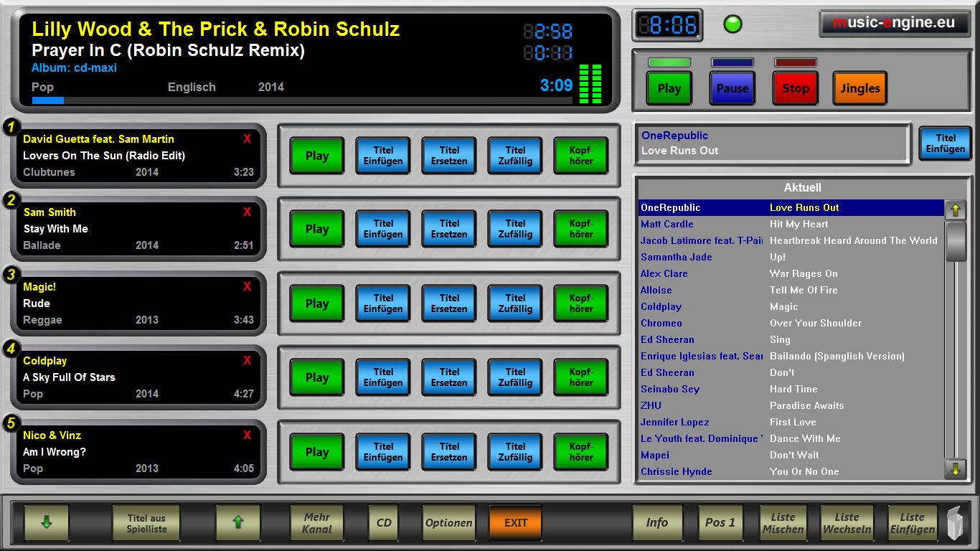Click the green down arrow in the bottom toolbar
Image resolution: width=980 pixels, height=551 pixels.
click(x=45, y=523)
